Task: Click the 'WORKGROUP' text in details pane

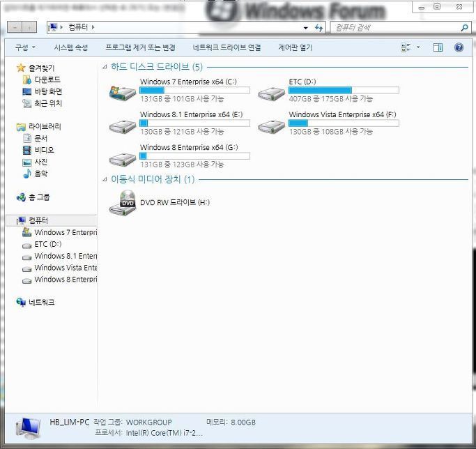Action: [x=149, y=423]
